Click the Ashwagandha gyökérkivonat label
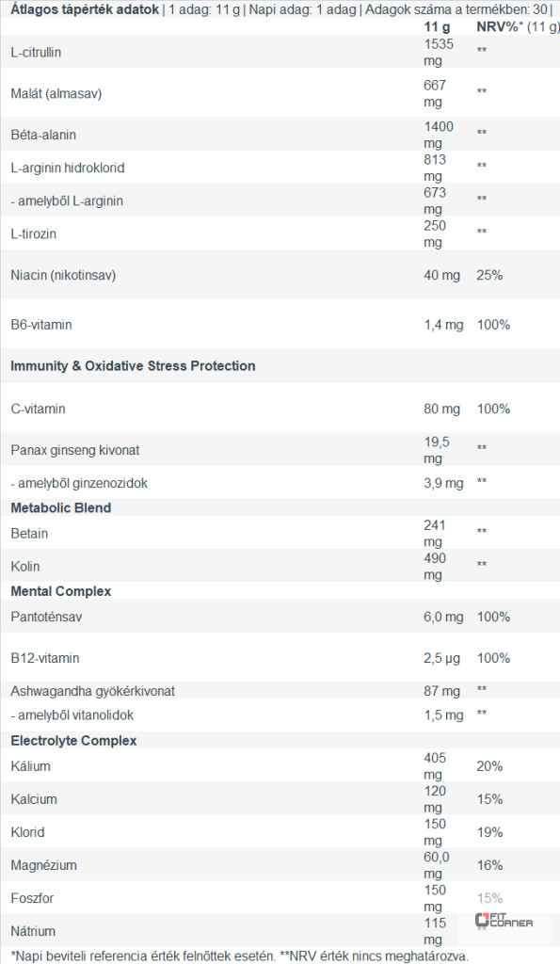560x964 pixels. tap(93, 691)
